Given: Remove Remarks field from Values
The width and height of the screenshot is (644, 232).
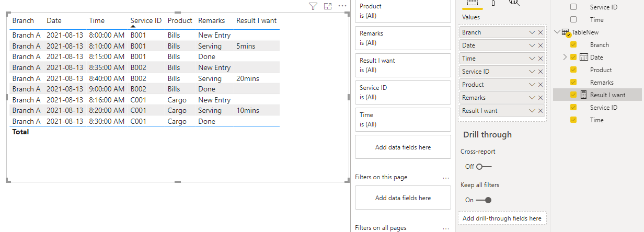Looking at the screenshot, I should point(540,98).
